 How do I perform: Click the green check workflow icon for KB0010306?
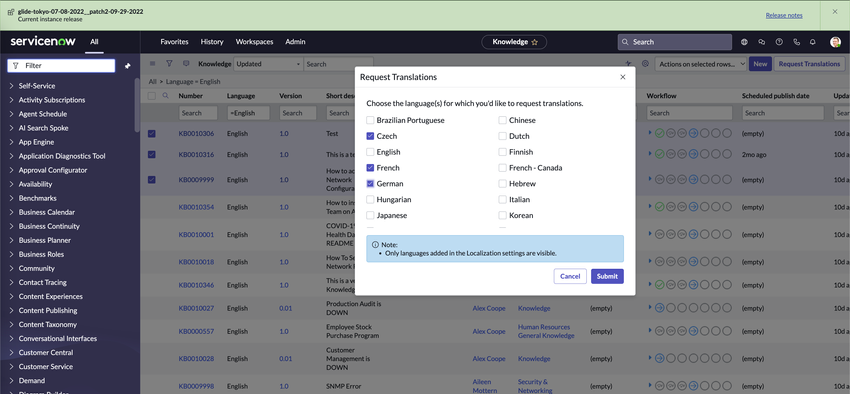point(660,133)
